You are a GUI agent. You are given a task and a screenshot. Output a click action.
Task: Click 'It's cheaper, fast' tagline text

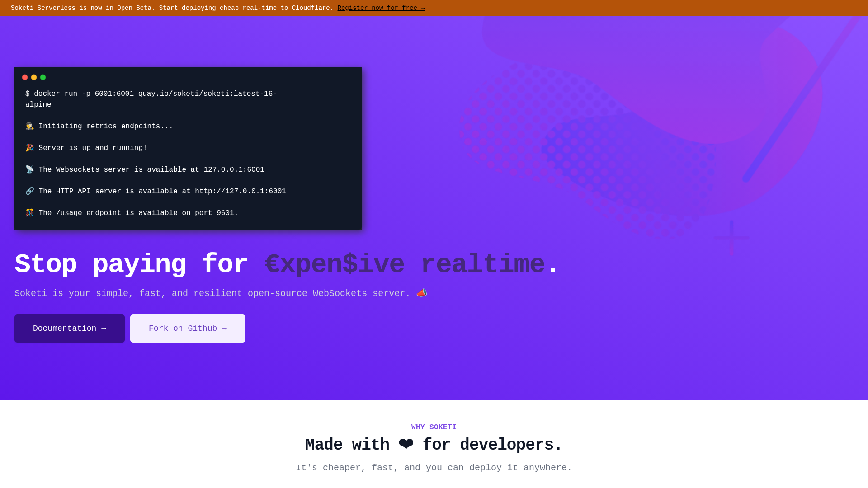click(434, 468)
